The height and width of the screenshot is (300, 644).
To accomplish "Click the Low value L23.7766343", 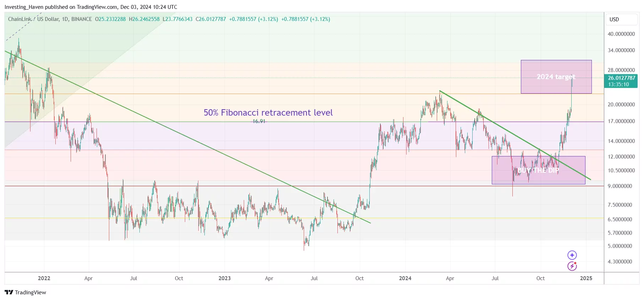I will point(178,19).
